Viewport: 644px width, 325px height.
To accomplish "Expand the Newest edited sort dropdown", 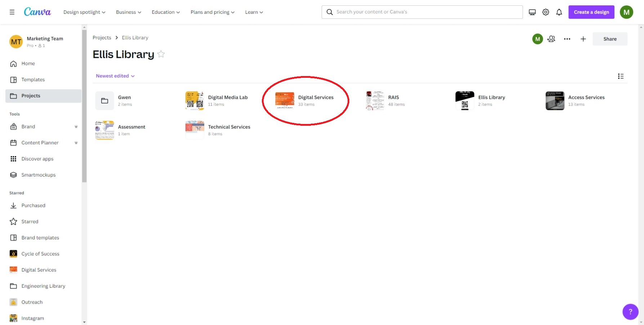I will (x=115, y=76).
